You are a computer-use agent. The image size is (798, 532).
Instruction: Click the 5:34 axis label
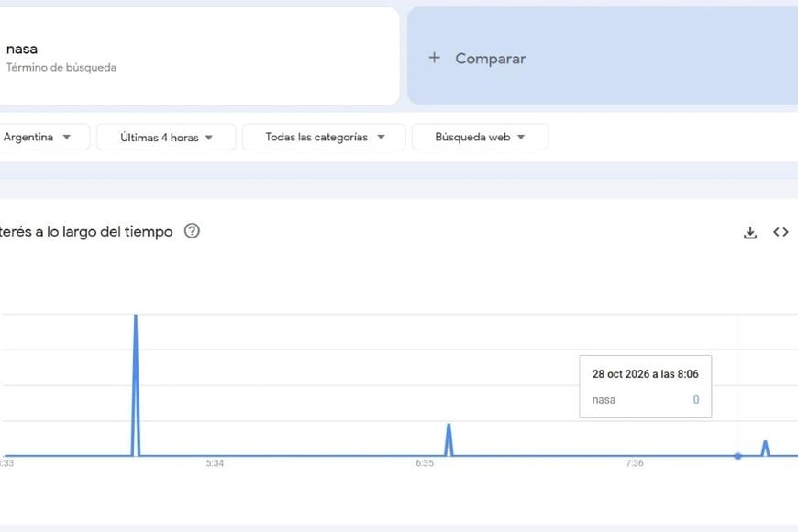215,463
